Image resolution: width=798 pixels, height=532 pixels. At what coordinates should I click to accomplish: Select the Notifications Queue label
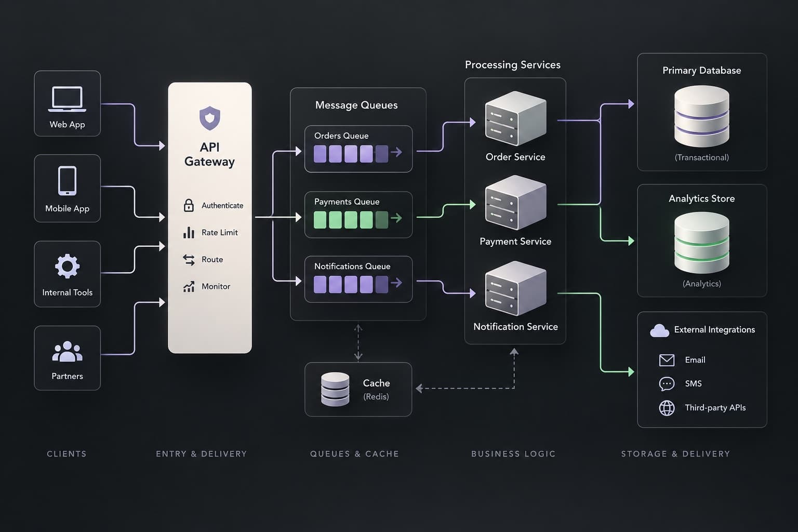click(352, 266)
